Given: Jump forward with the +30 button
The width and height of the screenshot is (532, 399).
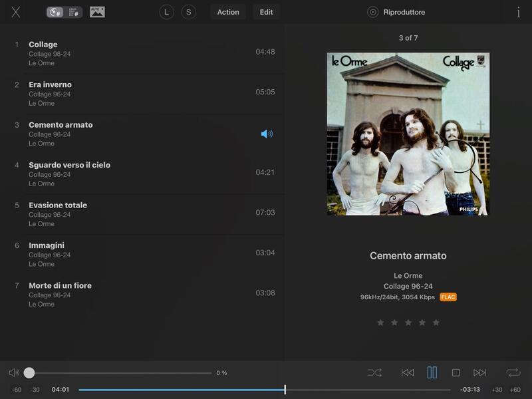Looking at the screenshot, I should [497, 390].
